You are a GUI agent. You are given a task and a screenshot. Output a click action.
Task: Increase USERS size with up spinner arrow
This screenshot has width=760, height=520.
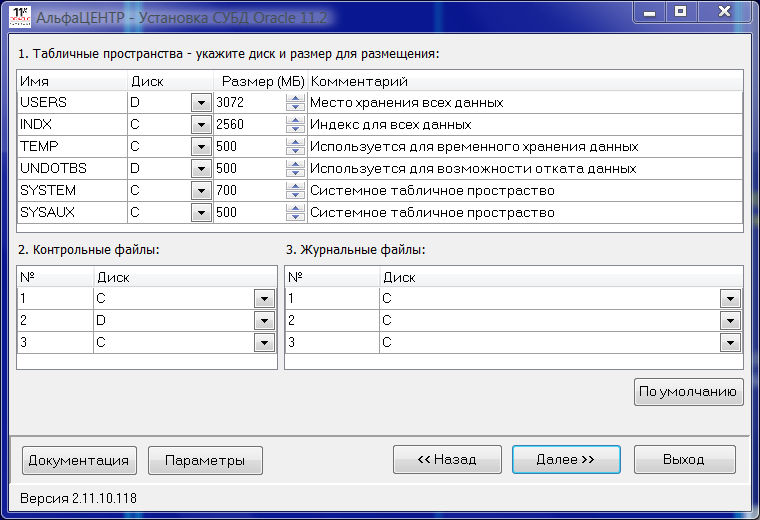pos(295,98)
